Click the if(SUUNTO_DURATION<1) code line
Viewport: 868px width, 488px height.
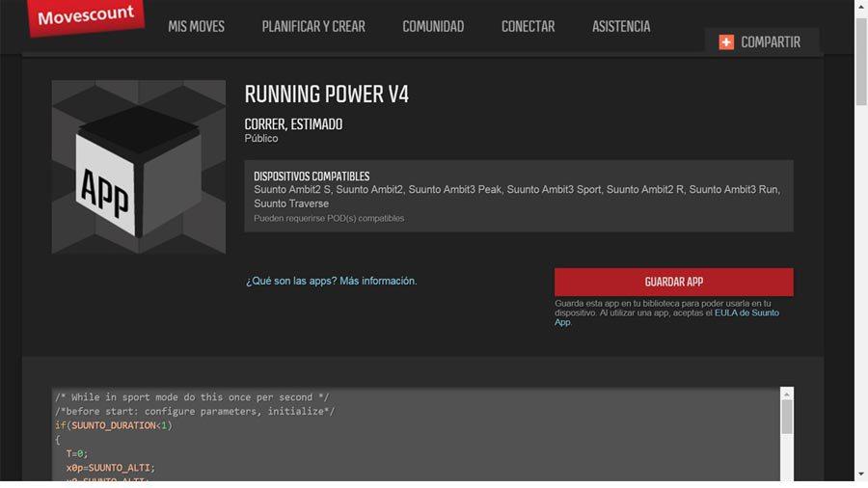click(x=114, y=425)
